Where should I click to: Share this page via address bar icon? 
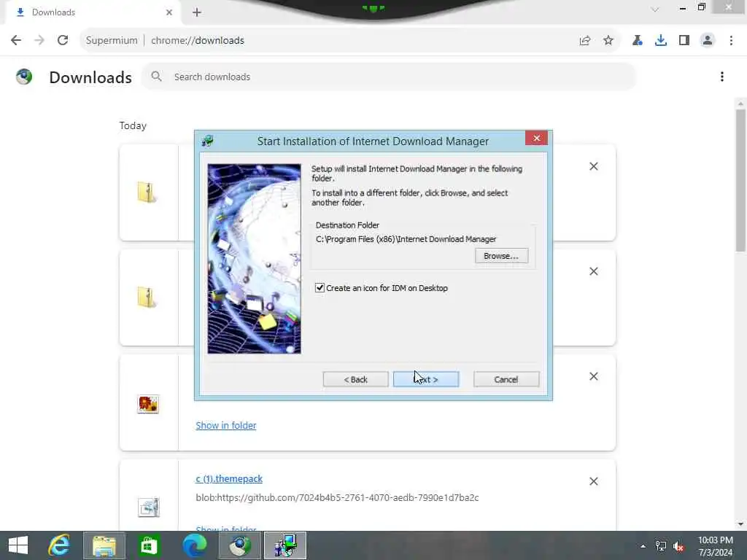(585, 41)
